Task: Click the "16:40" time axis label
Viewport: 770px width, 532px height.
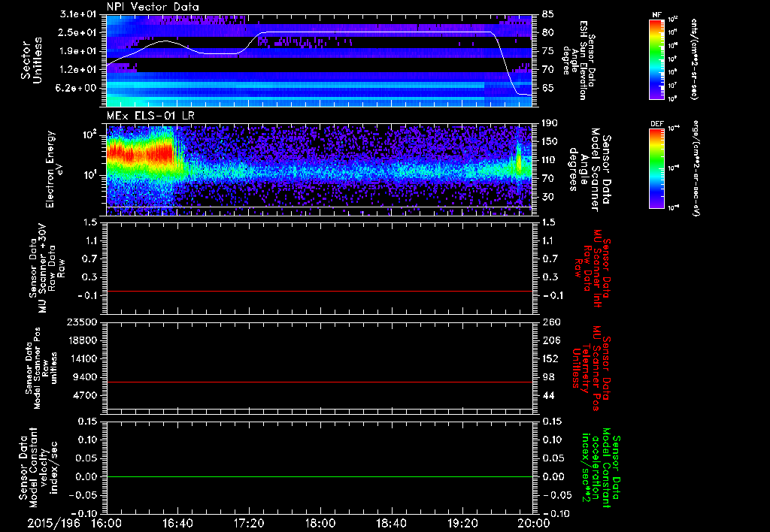Action: 177,523
